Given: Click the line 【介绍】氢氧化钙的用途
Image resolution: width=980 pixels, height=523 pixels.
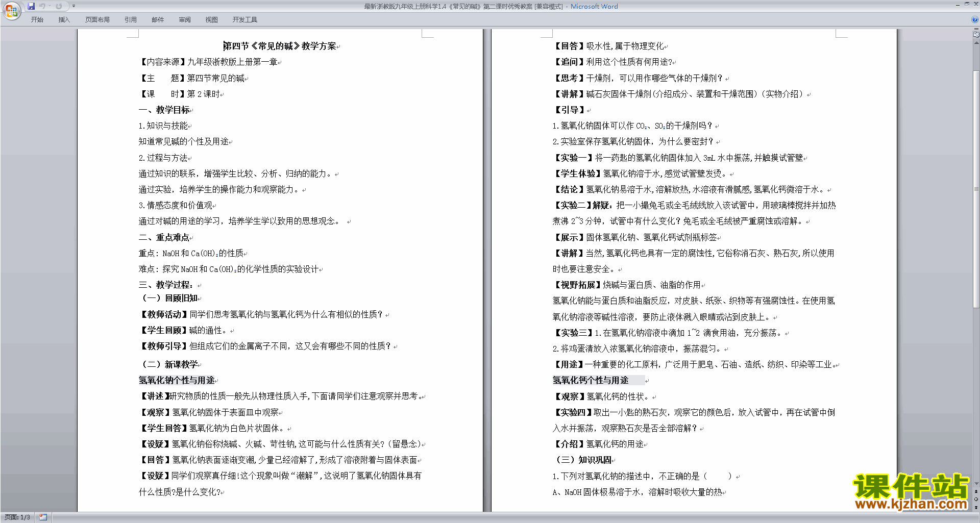Looking at the screenshot, I should point(598,444).
